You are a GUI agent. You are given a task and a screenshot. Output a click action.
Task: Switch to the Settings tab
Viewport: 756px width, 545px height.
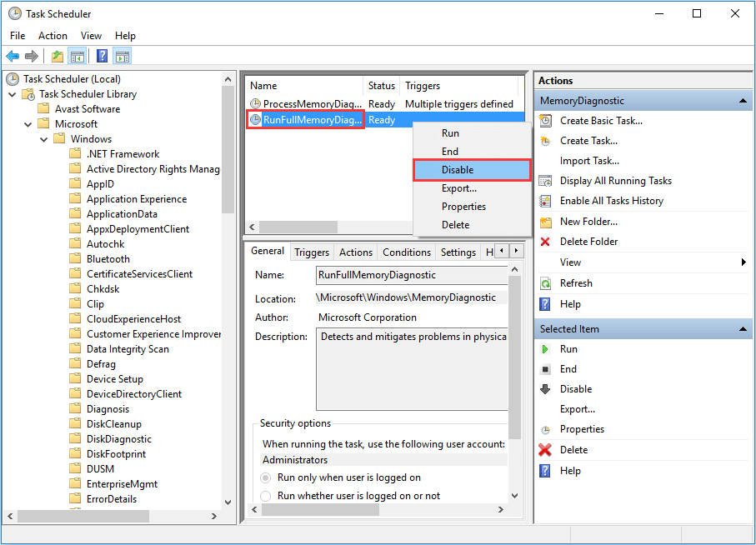458,252
